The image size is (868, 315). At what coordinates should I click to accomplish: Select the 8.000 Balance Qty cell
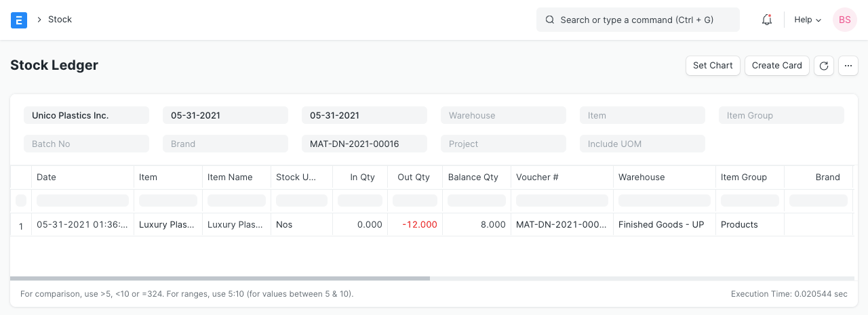click(x=476, y=224)
